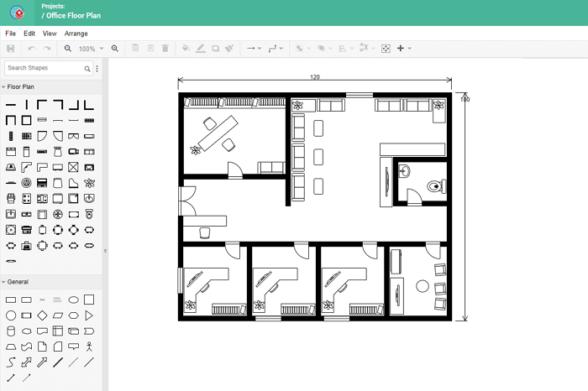
Task: Select the plant shape in Floor Plan
Action: pos(89,183)
